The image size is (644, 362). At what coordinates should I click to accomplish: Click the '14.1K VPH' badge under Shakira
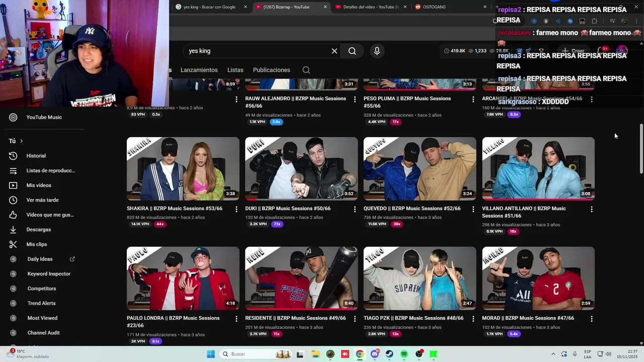pos(140,224)
